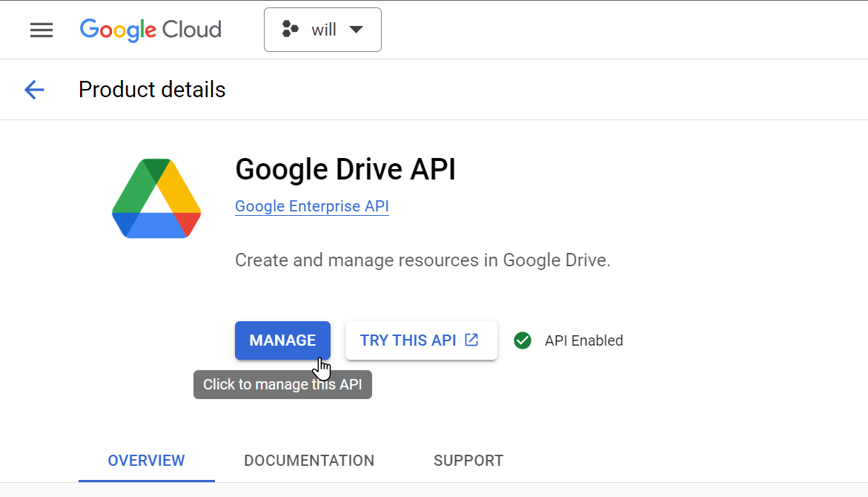Click the description 'Create and manage resources in Google Drive.'

pos(423,260)
